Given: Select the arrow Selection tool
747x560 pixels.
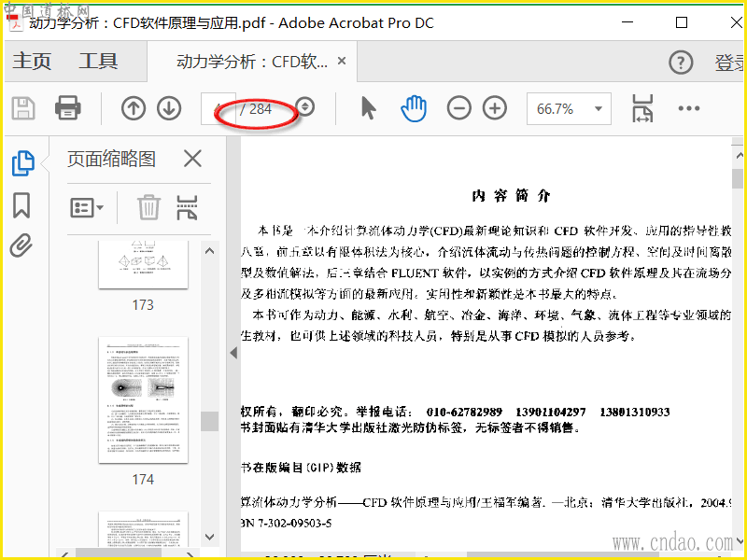Looking at the screenshot, I should point(368,108).
